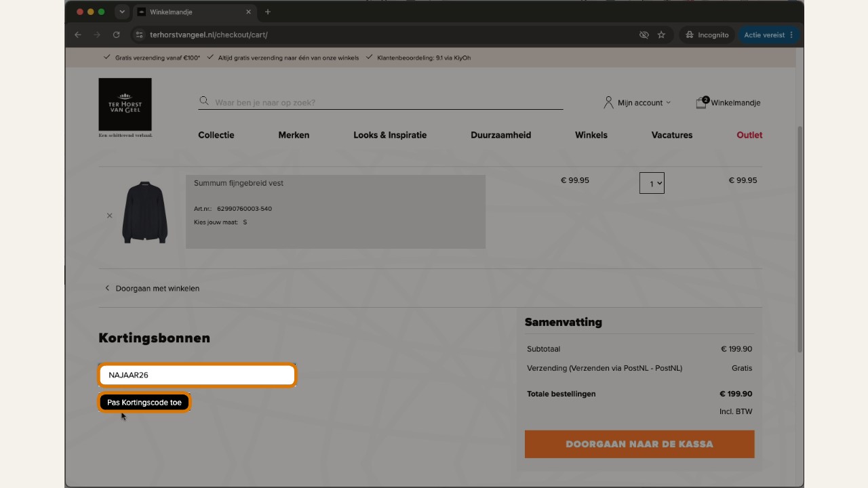Viewport: 868px width, 488px height.
Task: Click Doorgaan met winkelen link
Action: tap(152, 288)
